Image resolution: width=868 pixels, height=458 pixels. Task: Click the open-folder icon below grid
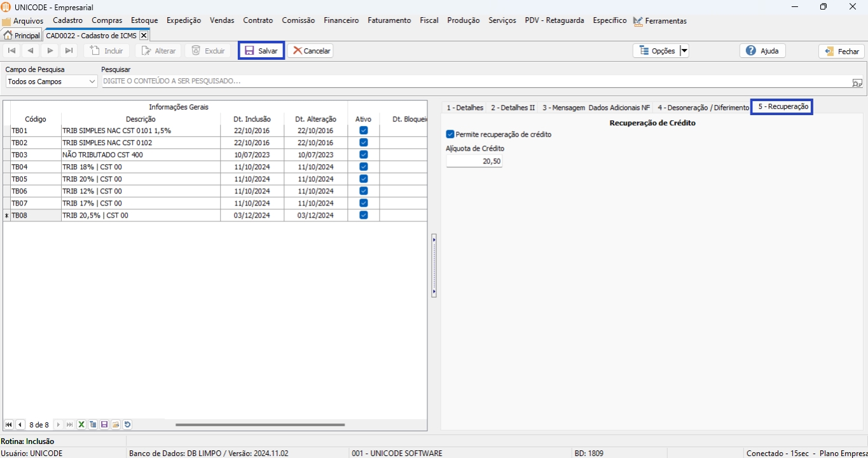pos(116,425)
